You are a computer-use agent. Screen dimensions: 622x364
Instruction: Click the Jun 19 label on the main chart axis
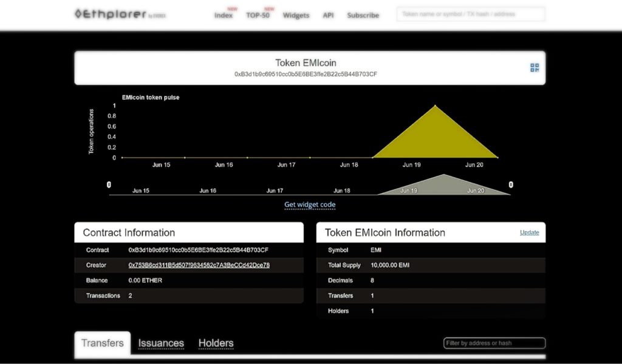(412, 165)
